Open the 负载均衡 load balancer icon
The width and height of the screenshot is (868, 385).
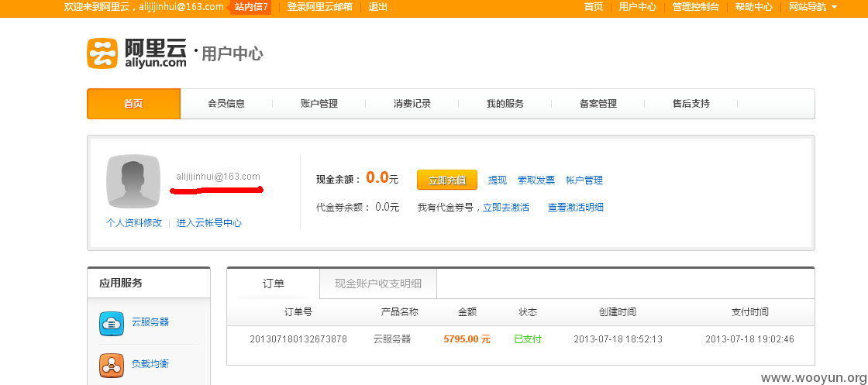click(x=112, y=366)
